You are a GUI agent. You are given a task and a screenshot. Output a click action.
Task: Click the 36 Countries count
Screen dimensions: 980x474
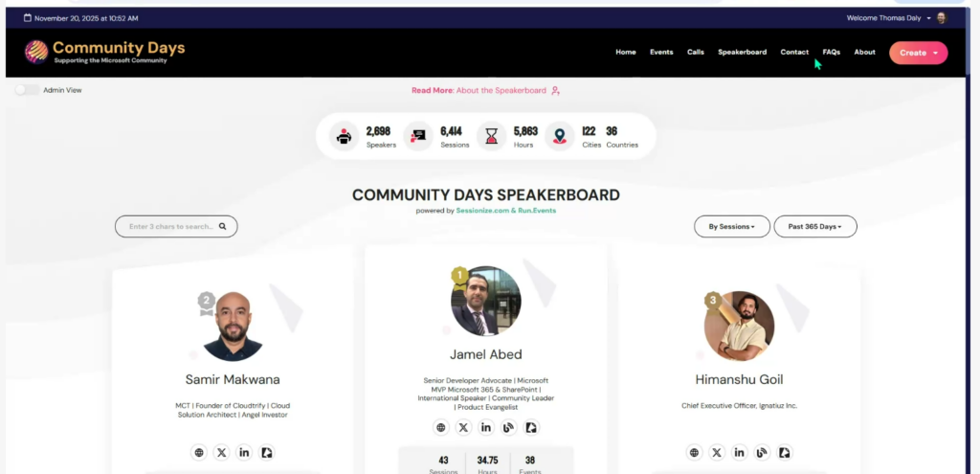click(612, 131)
